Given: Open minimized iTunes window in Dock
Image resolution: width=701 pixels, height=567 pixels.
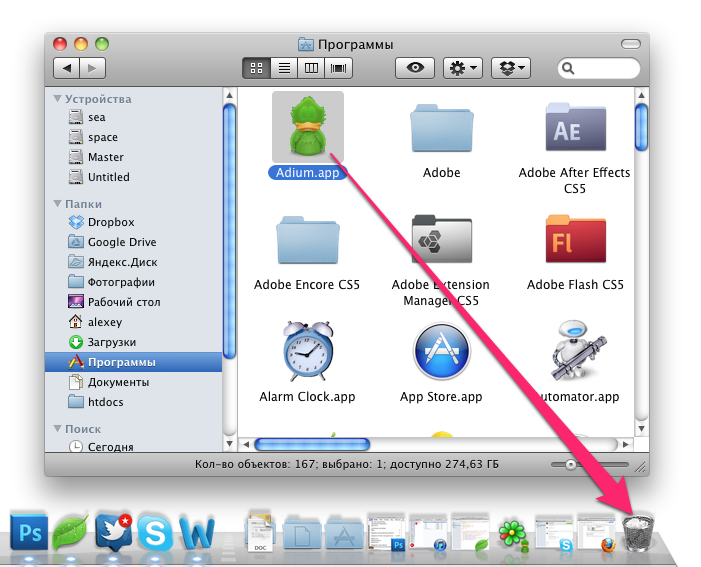Looking at the screenshot, I should [x=428, y=532].
